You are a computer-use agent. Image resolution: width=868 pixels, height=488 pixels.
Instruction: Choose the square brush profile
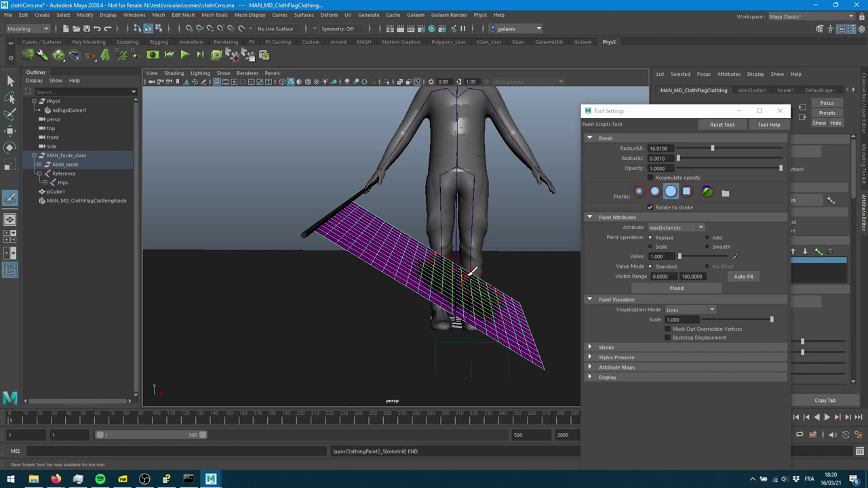point(686,192)
